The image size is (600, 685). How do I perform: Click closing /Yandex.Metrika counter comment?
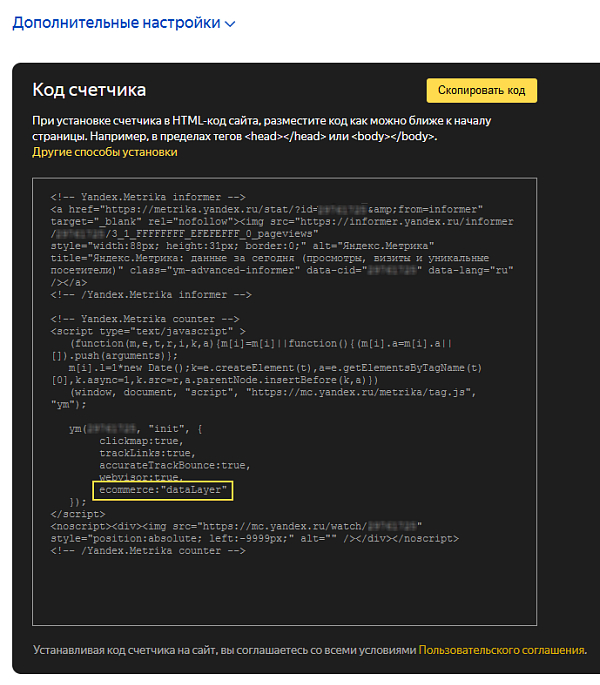click(148, 551)
